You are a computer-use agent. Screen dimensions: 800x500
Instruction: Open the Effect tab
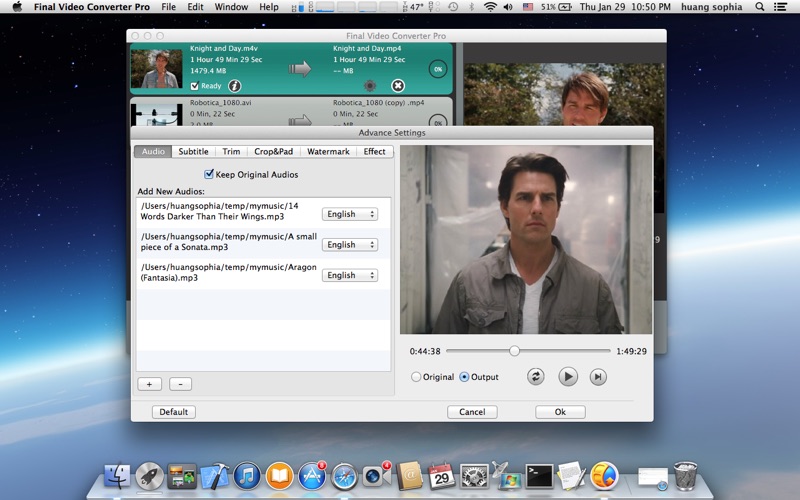point(374,151)
